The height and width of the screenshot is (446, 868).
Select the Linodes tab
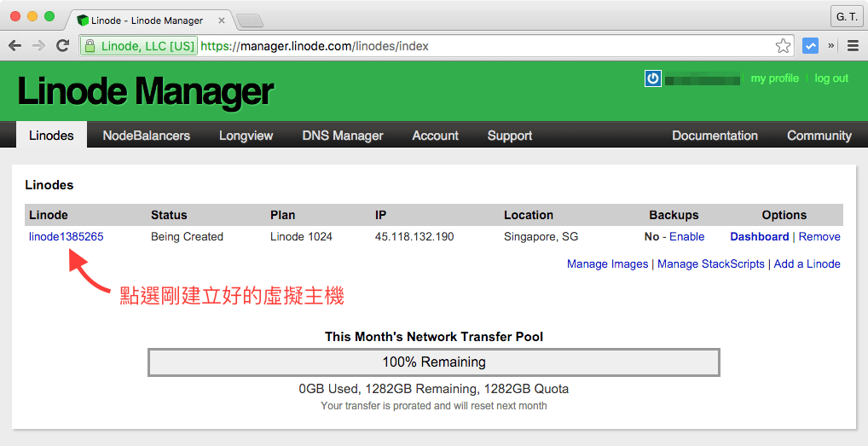click(51, 135)
